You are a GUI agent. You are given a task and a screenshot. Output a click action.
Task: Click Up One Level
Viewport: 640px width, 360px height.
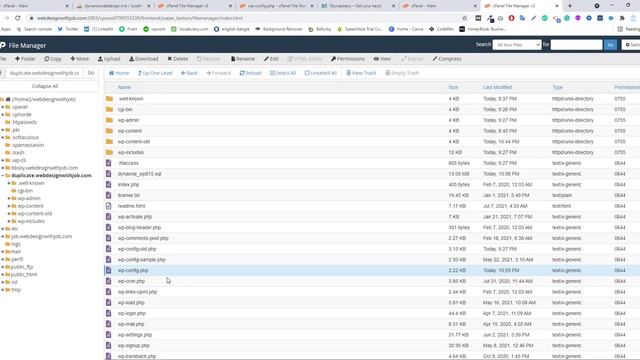pos(155,73)
